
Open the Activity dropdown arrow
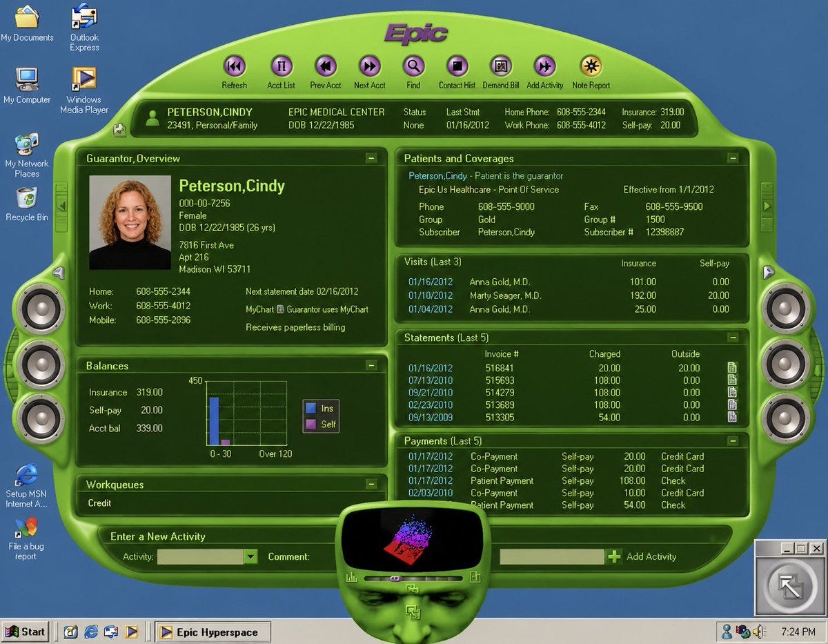tap(251, 556)
